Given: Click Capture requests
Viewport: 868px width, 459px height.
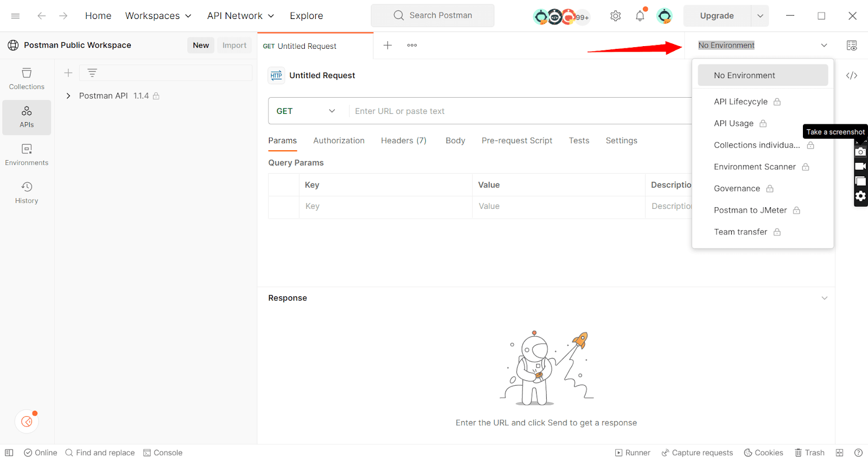Looking at the screenshot, I should pos(697,452).
